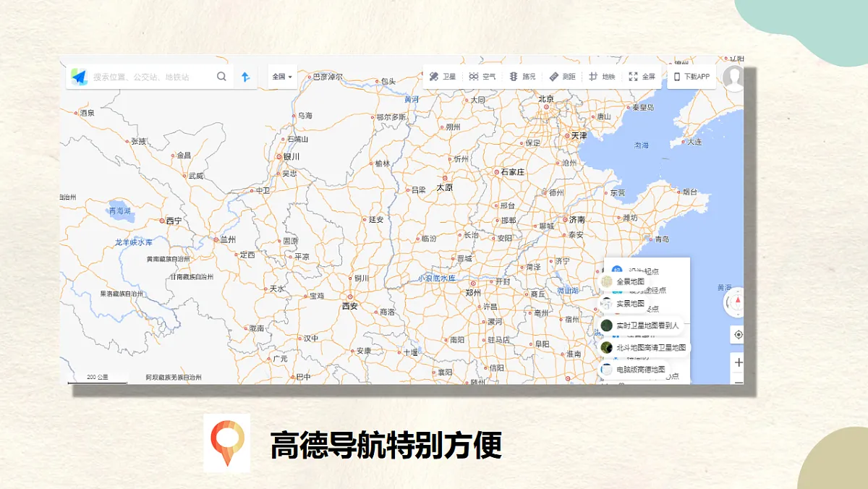Click the 开封 city label on map
Viewport: 868px width, 489px height.
tap(502, 281)
